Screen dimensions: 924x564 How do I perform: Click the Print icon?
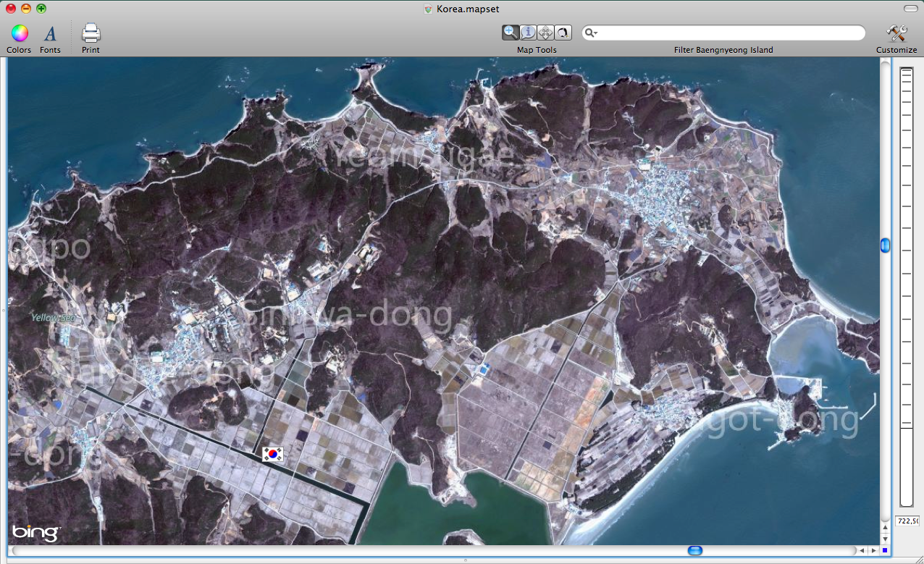point(91,33)
